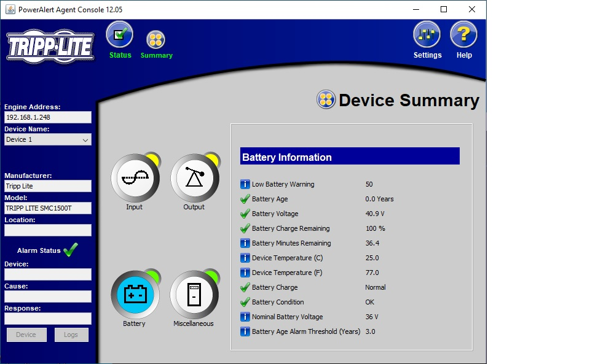Click the Nominal Battery Voltage value 36 V
590x364 pixels.
point(372,317)
